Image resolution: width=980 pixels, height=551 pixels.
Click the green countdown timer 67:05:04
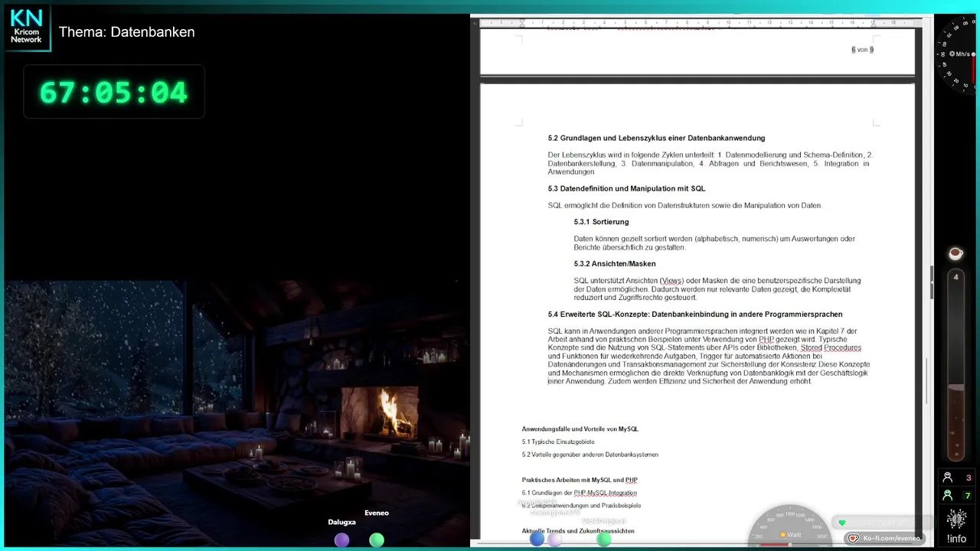[113, 93]
